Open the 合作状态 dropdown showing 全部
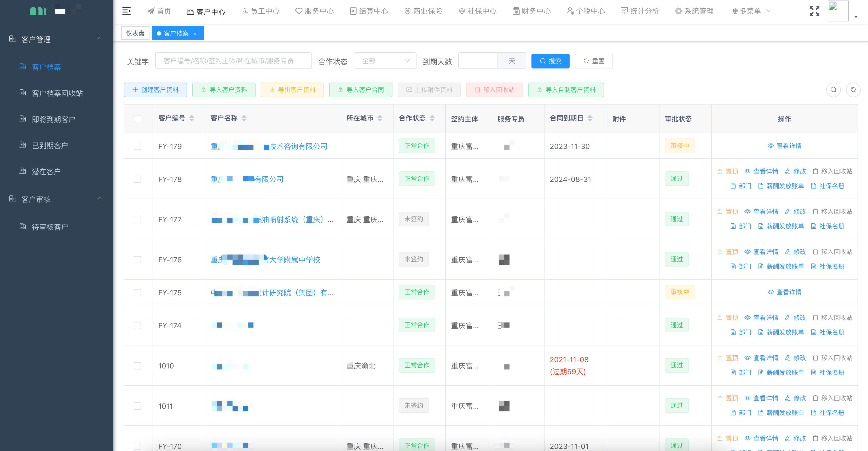The image size is (868, 451). (384, 61)
